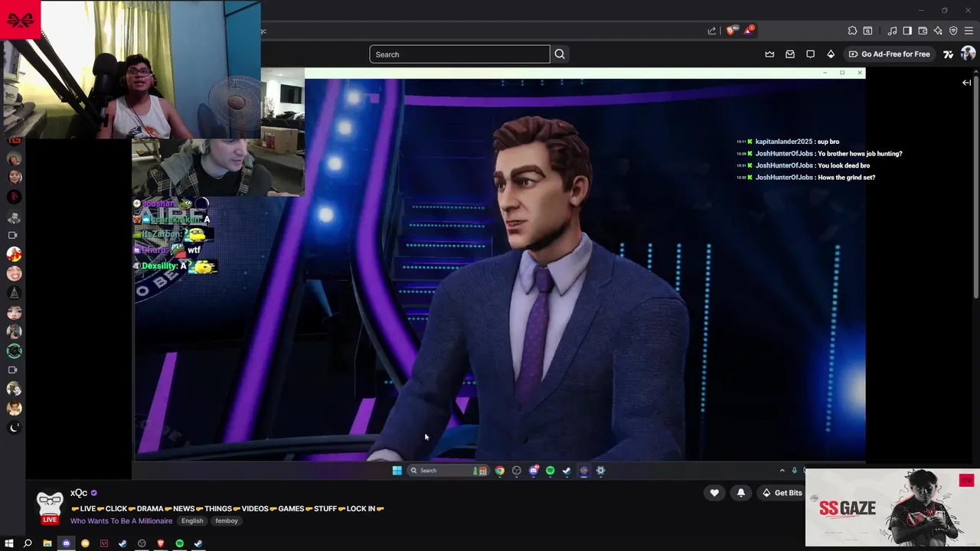Click the browser share page icon
Viewport: 980px width, 551px height.
click(712, 31)
